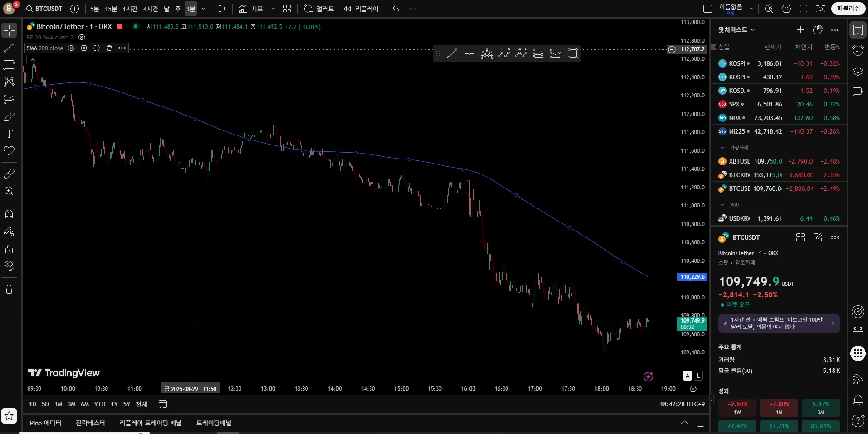The image size is (868, 434).
Task: Select the brush drawing tool
Action: coord(9,116)
